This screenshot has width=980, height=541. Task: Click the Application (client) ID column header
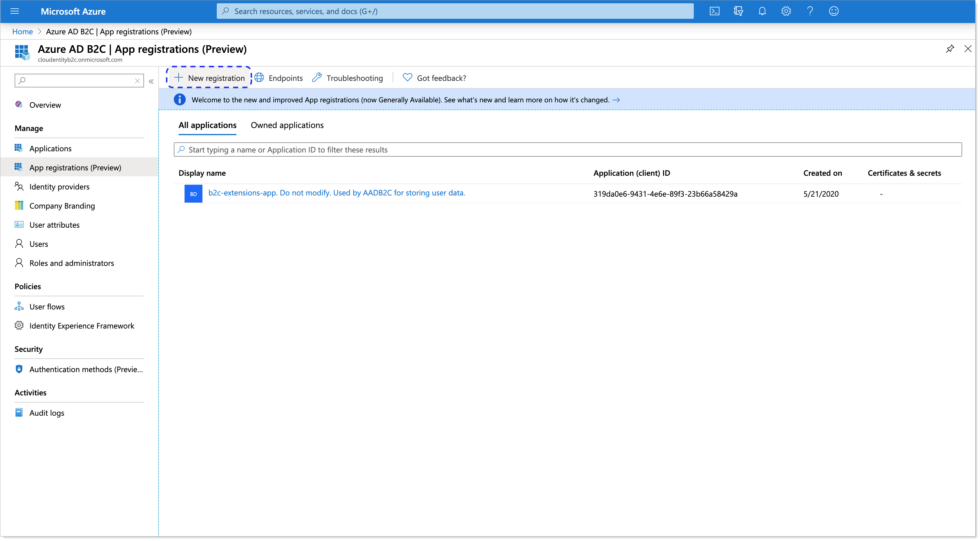[631, 173]
